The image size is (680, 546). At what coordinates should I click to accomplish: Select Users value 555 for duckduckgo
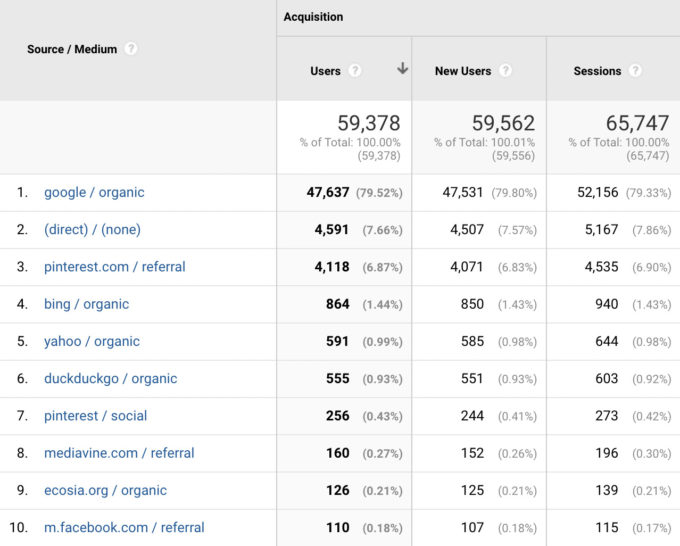(337, 379)
